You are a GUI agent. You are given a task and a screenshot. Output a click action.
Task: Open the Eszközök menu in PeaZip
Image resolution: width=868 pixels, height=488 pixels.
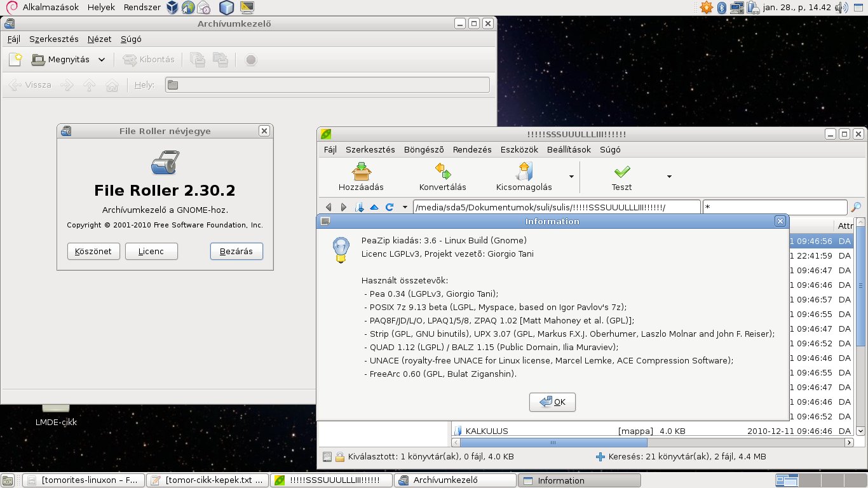coord(519,150)
